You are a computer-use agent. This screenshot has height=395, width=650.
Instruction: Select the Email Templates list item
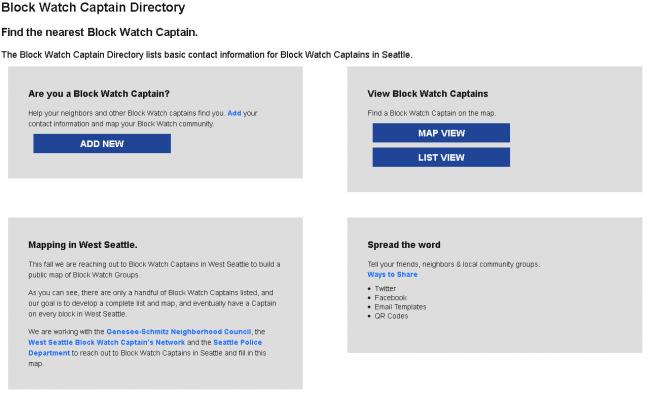[400, 307]
